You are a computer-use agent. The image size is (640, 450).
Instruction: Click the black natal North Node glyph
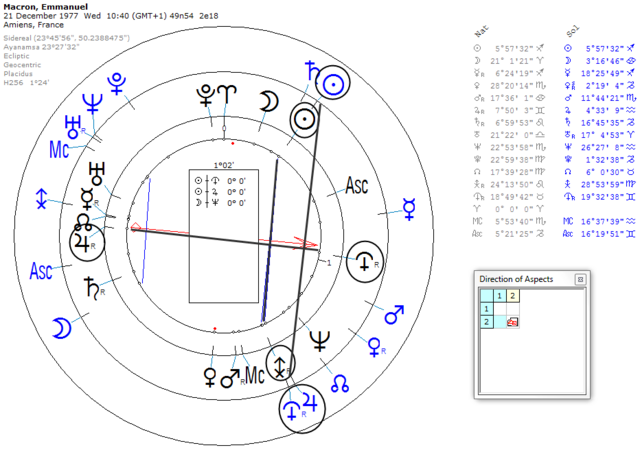pyautogui.click(x=83, y=223)
